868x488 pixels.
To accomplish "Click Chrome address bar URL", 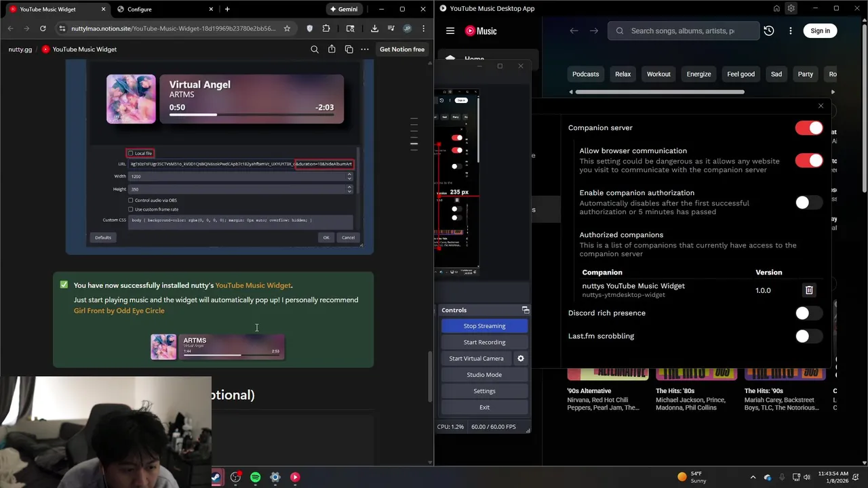I will (173, 28).
